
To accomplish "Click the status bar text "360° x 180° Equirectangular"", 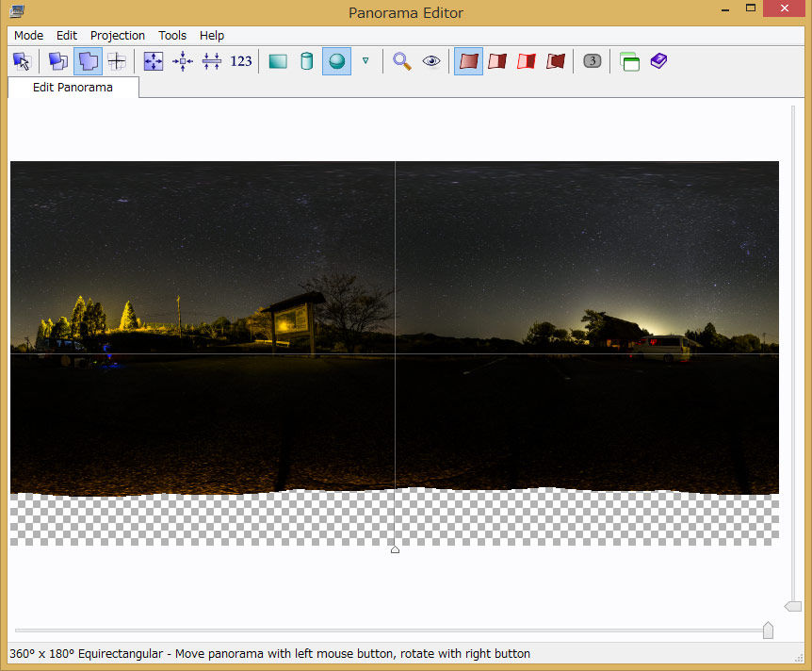I will [86, 653].
